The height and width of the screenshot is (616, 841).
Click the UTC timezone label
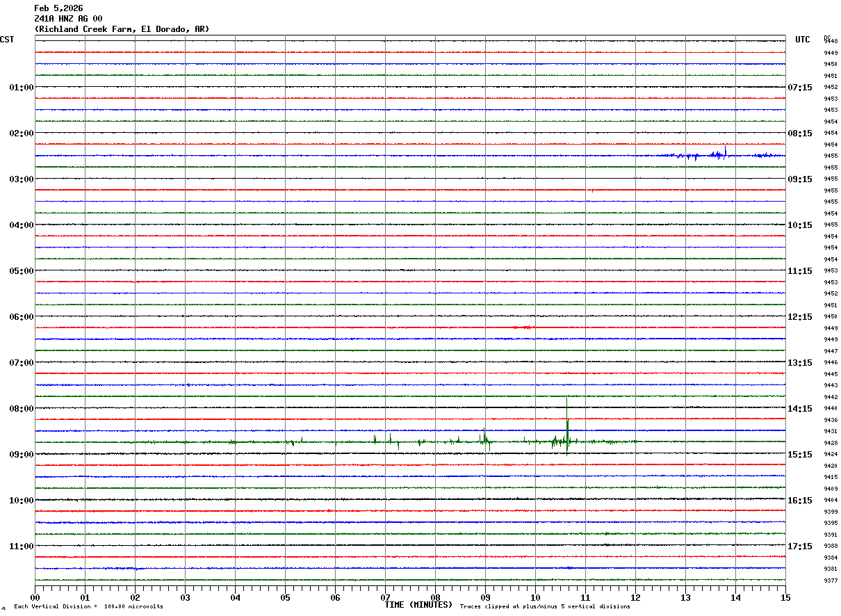point(803,40)
